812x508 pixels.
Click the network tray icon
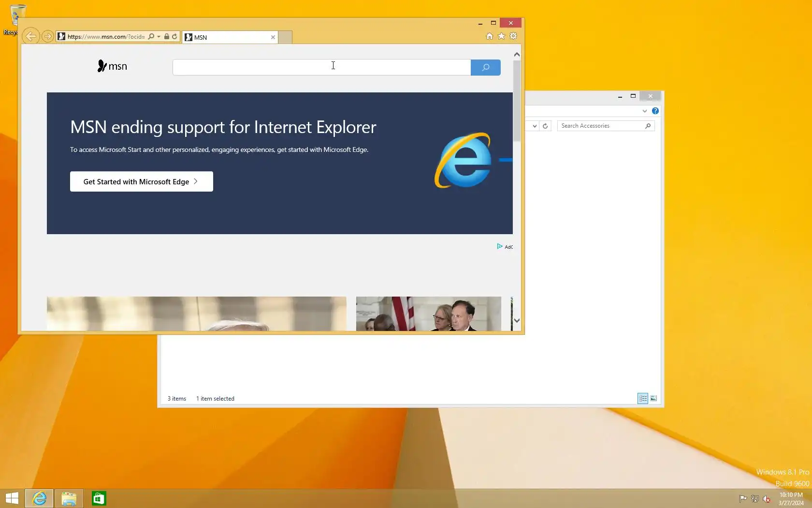754,499
